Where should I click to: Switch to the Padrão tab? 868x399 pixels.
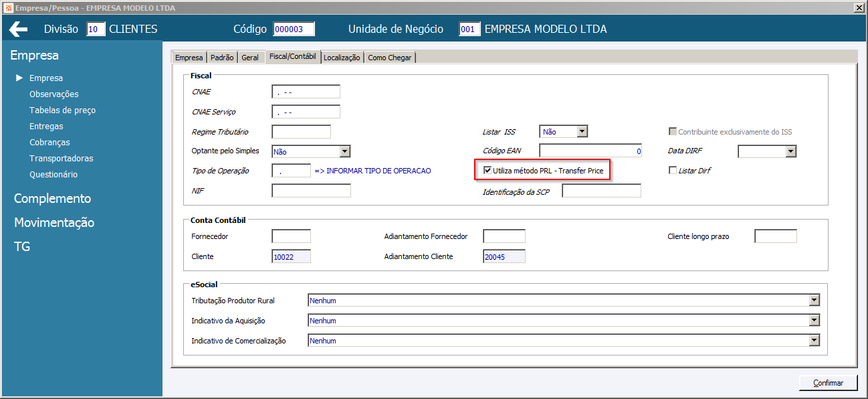pos(222,58)
